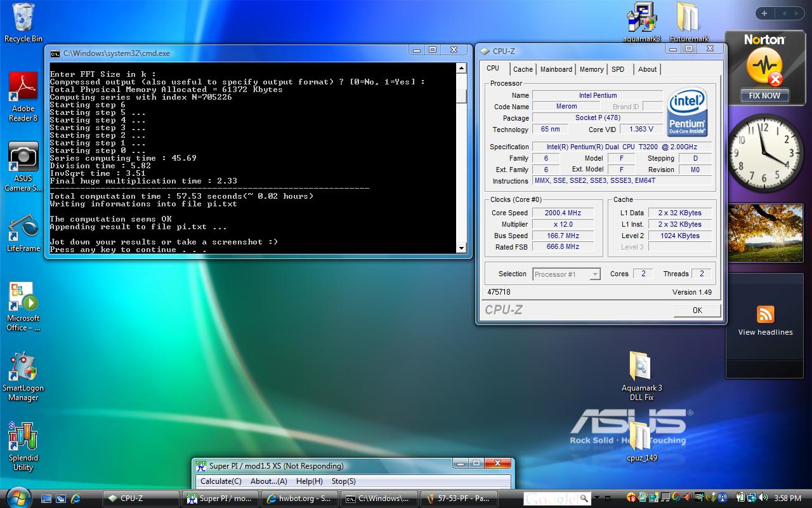Open the Stop(S) menu in Super PI

[x=343, y=481]
